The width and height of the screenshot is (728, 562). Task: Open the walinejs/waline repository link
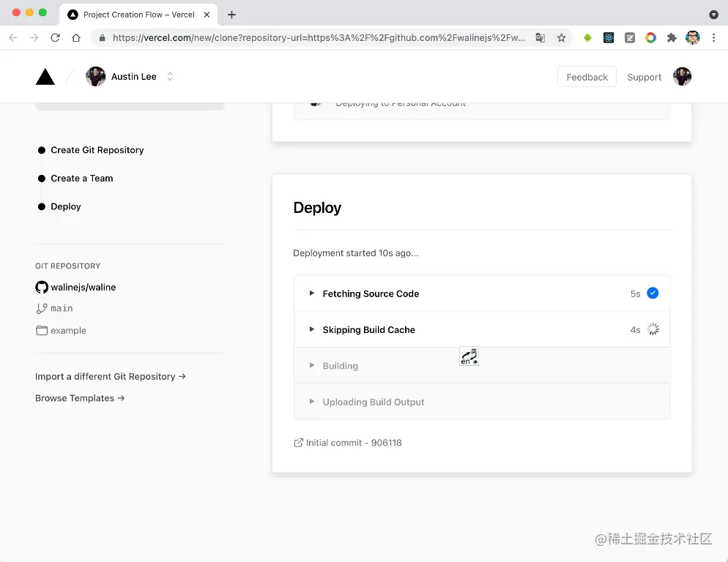(83, 288)
